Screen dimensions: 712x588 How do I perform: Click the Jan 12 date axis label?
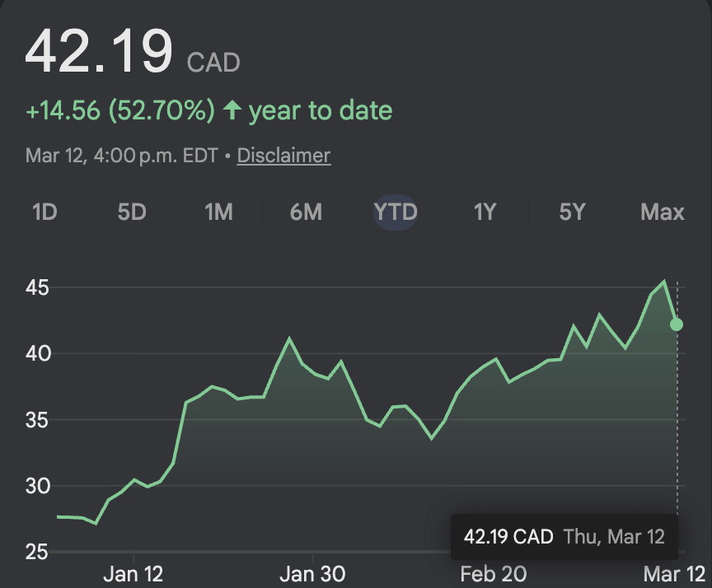coord(133,574)
